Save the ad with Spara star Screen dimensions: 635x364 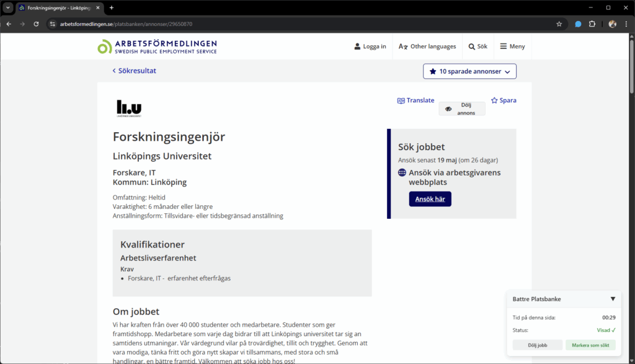pos(504,100)
